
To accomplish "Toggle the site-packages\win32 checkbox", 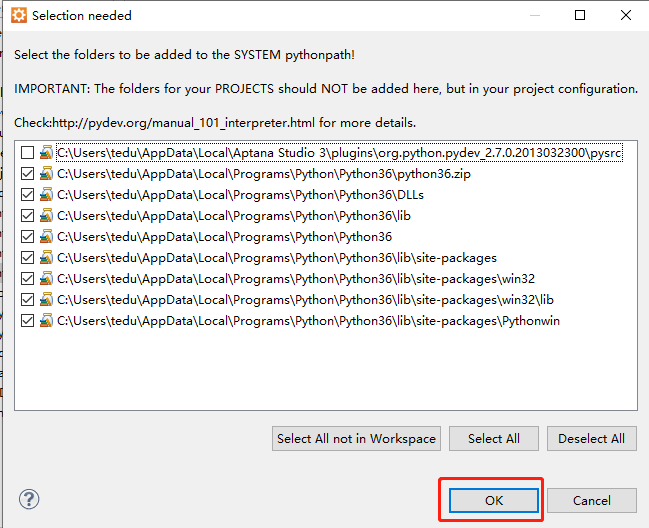I will point(27,279).
